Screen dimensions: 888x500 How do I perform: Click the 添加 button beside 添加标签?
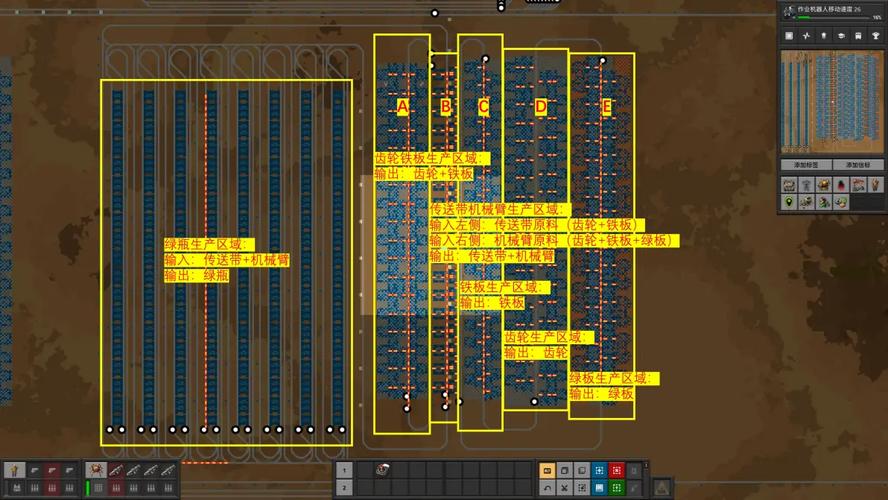857,165
